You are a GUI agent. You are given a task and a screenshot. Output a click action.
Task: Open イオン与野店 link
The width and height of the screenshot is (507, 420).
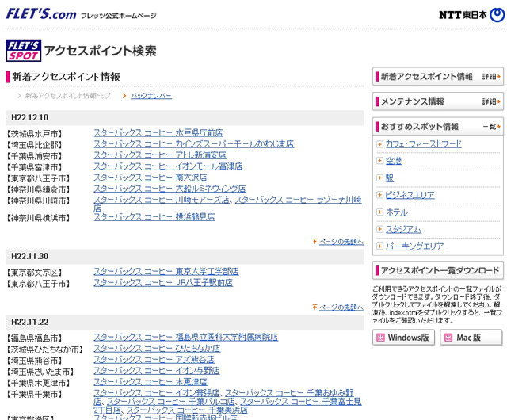coord(157,371)
